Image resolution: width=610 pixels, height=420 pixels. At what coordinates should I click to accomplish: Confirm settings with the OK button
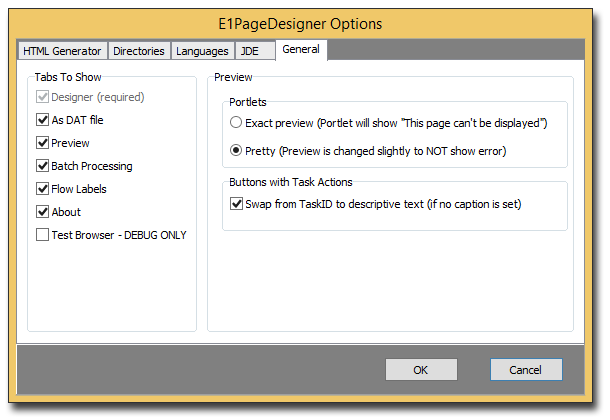(x=421, y=369)
